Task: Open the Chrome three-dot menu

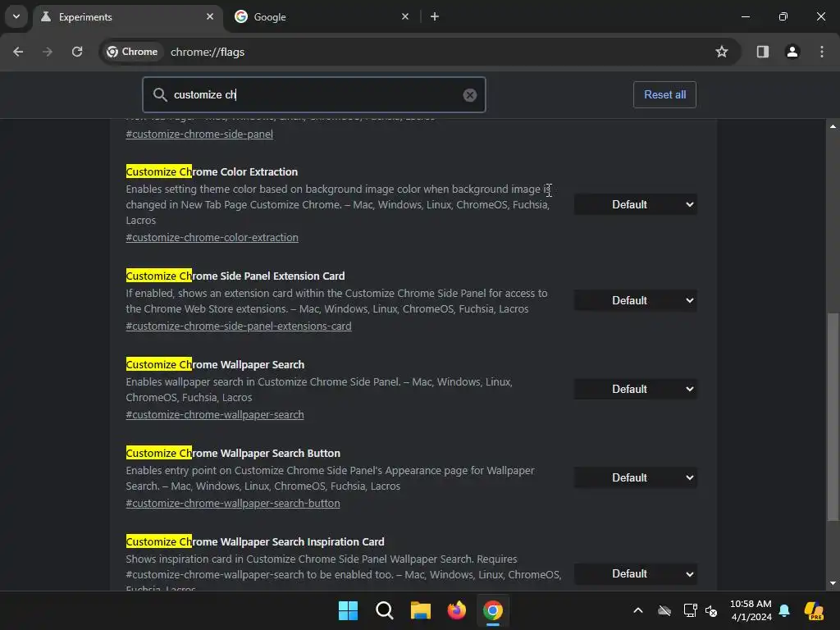Action: coord(822,52)
